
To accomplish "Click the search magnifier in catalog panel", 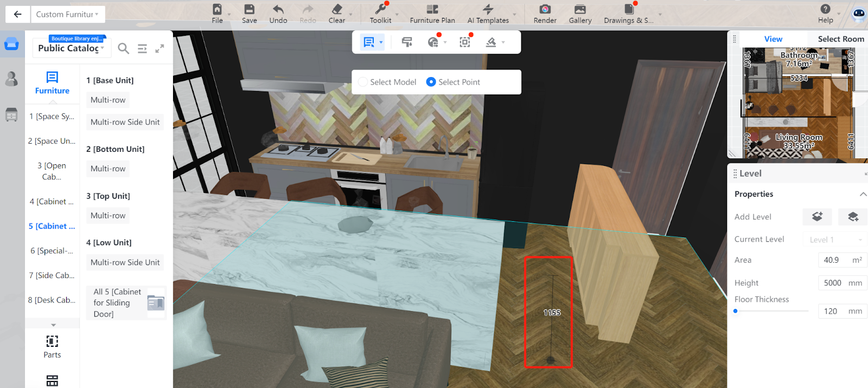I will (124, 48).
